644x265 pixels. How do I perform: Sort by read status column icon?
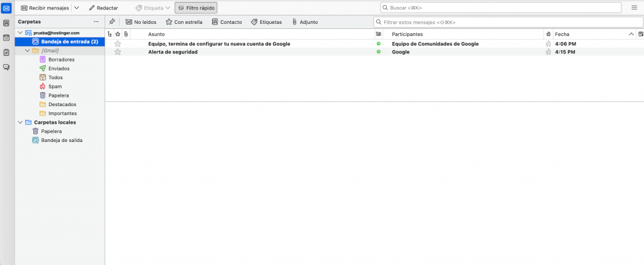378,34
